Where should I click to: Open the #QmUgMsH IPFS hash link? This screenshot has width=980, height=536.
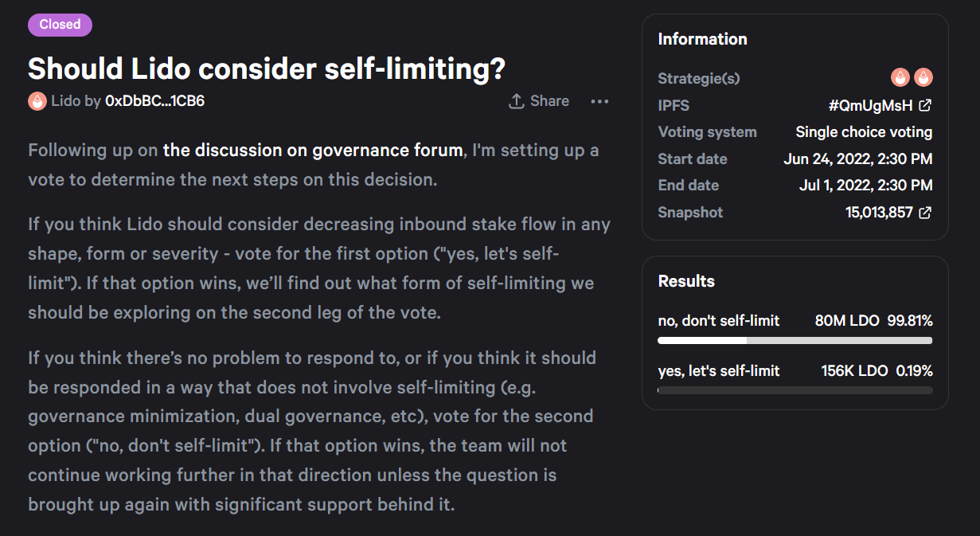(x=870, y=105)
